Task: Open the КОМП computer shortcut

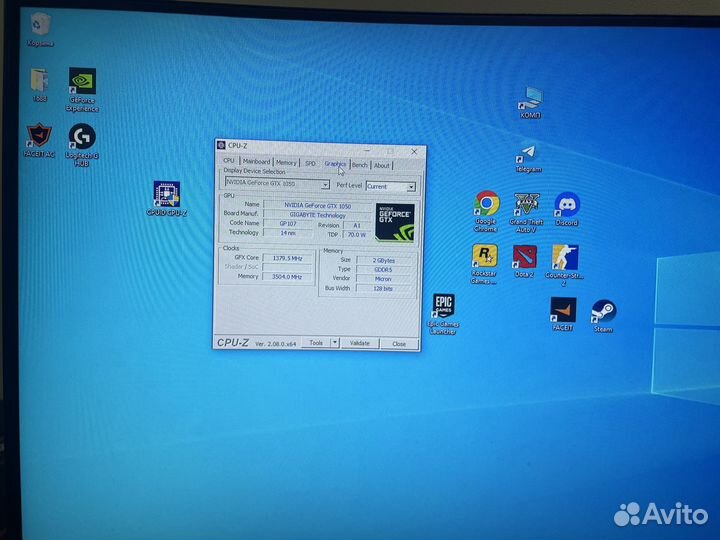Action: (530, 103)
